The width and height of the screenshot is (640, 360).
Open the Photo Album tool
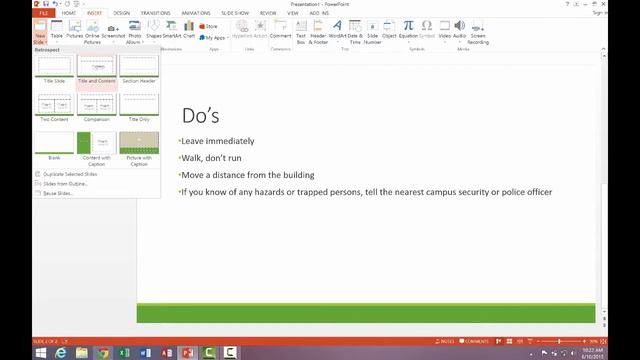click(135, 32)
